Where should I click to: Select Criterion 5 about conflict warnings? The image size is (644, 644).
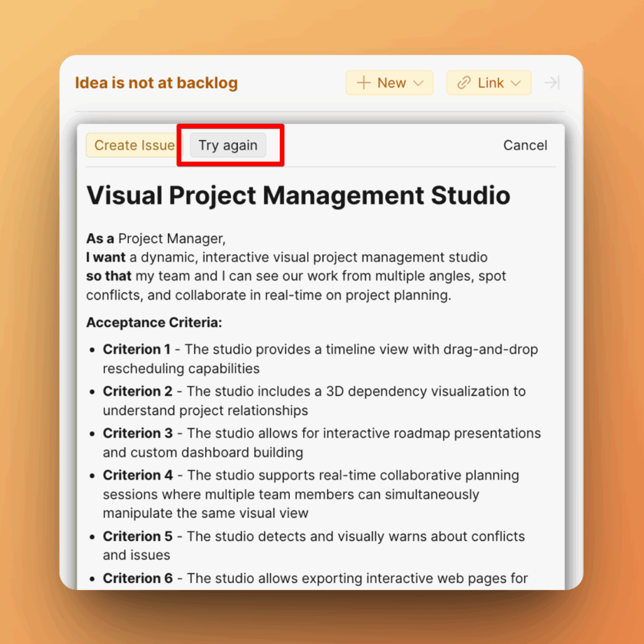point(313,545)
